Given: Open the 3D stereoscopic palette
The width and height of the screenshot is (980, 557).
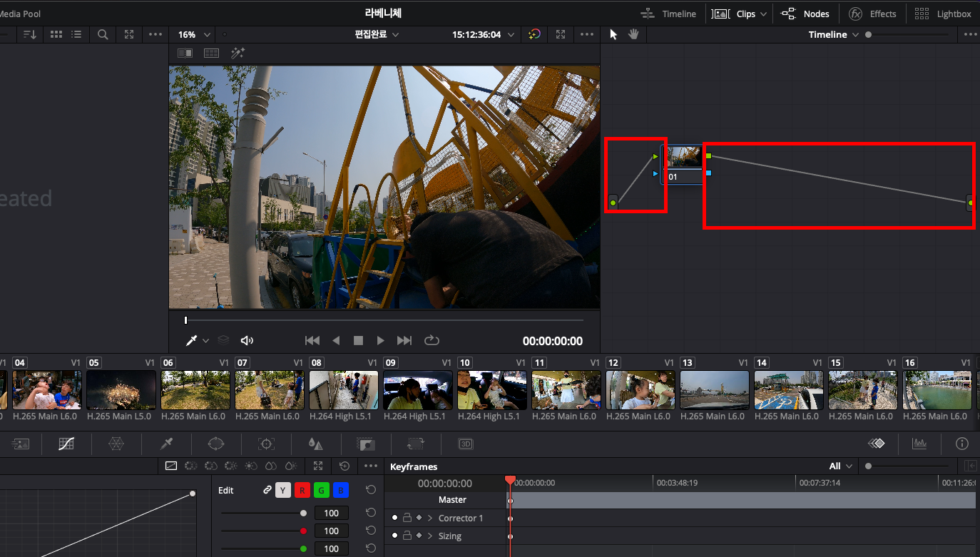Looking at the screenshot, I should (466, 444).
